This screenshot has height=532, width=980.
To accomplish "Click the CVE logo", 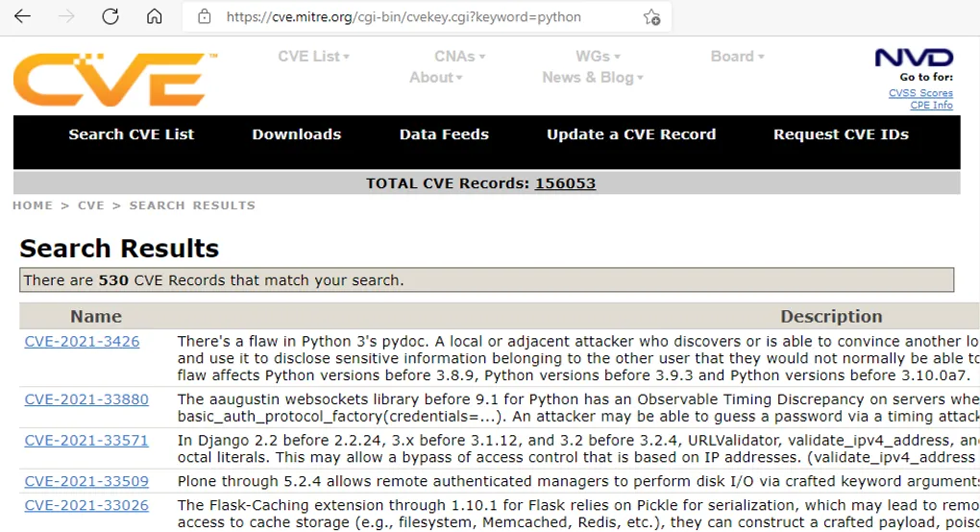I will 109,80.
